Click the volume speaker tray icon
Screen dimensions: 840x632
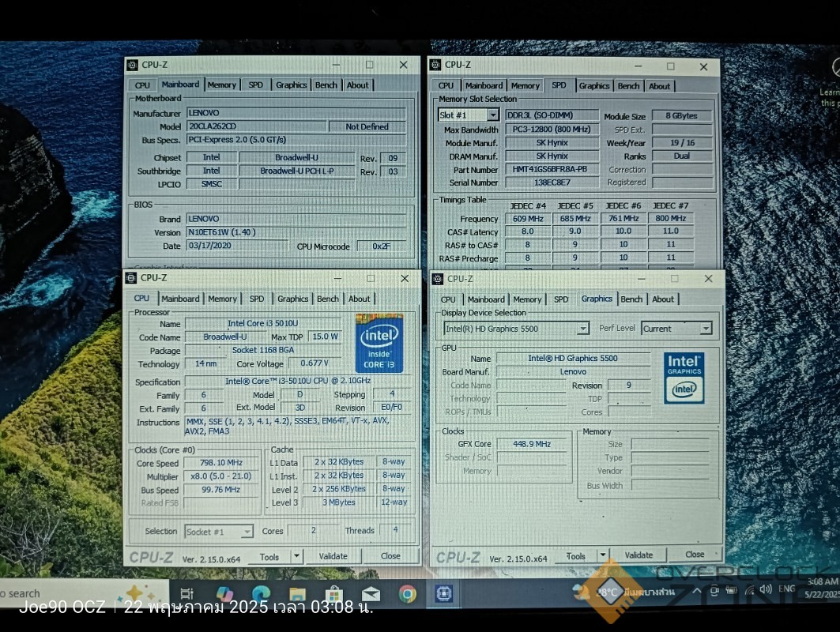tap(766, 589)
